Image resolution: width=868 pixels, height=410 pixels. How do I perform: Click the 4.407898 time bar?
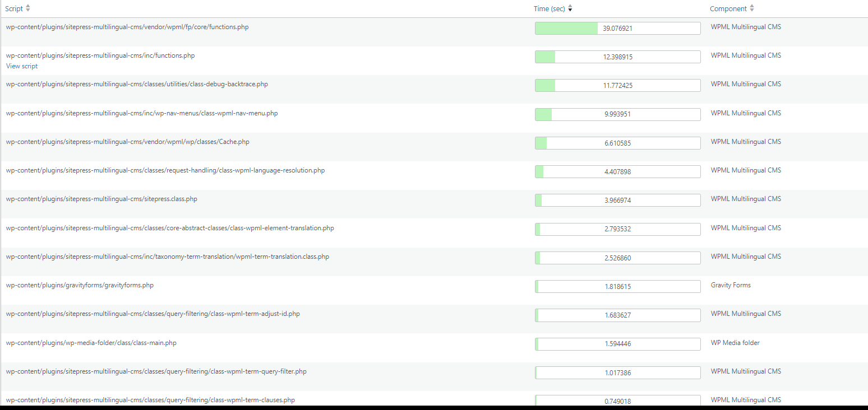(618, 171)
